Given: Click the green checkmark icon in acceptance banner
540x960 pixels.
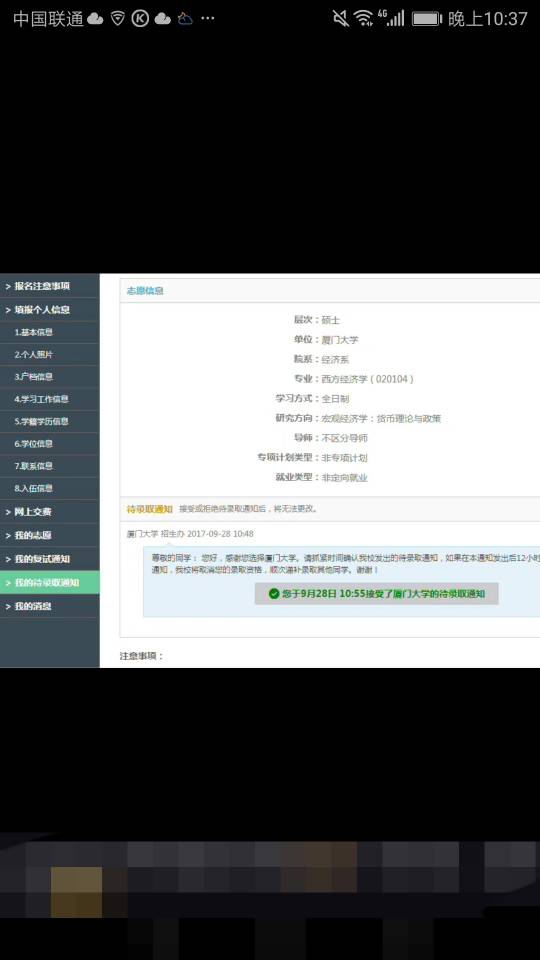Looking at the screenshot, I should click(274, 594).
